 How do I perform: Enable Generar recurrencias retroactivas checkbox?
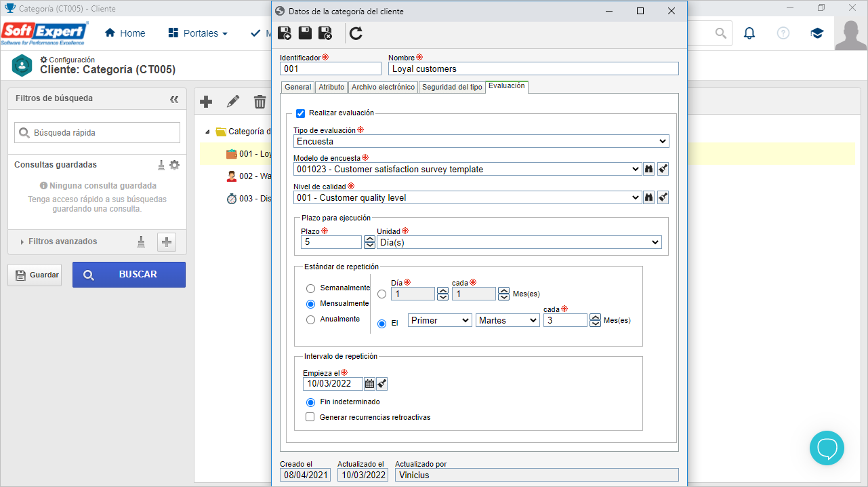(310, 418)
